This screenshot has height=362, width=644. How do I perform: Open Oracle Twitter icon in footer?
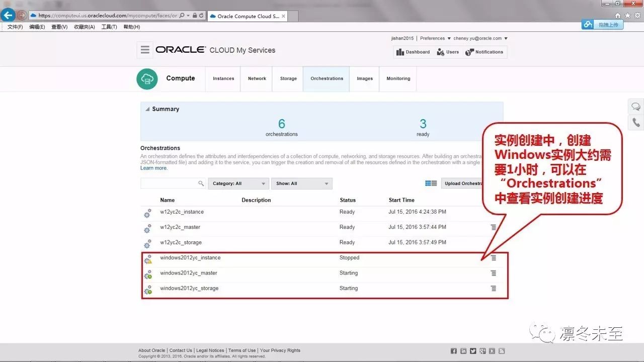[473, 351]
